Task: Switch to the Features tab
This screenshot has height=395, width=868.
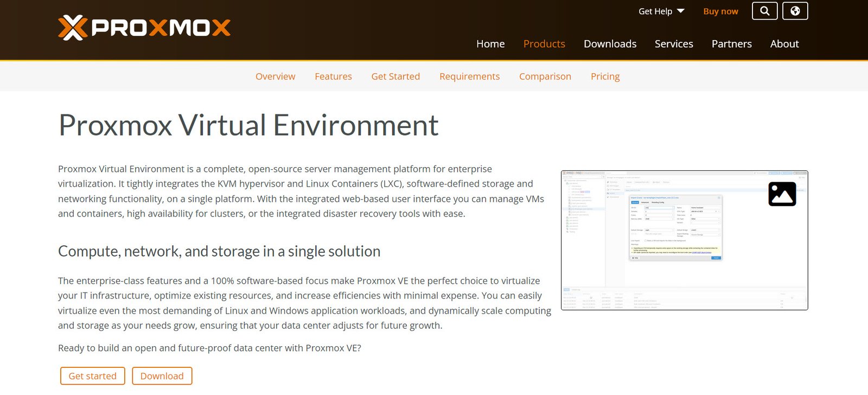Action: click(333, 77)
